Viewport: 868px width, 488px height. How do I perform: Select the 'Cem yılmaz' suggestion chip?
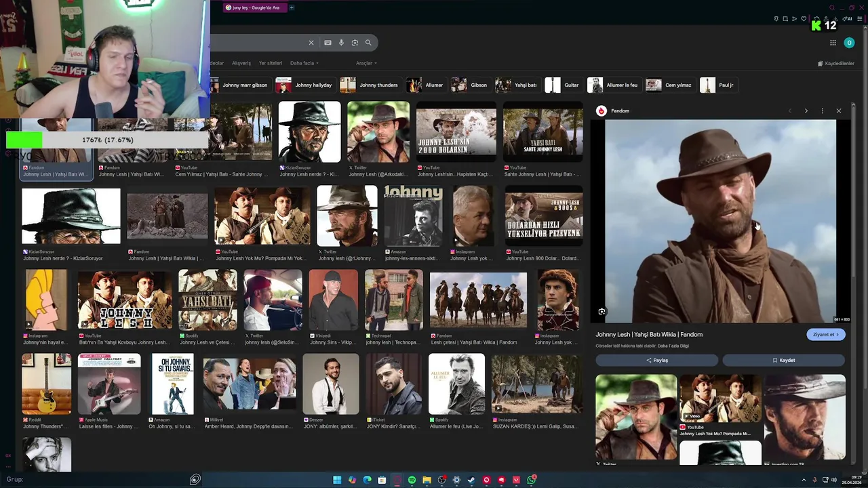pyautogui.click(x=670, y=85)
